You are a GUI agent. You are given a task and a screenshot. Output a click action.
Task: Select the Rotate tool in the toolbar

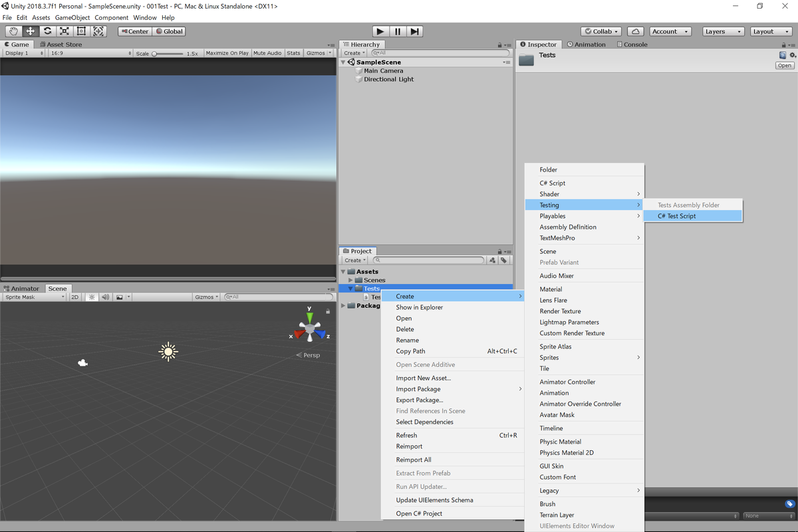point(48,31)
